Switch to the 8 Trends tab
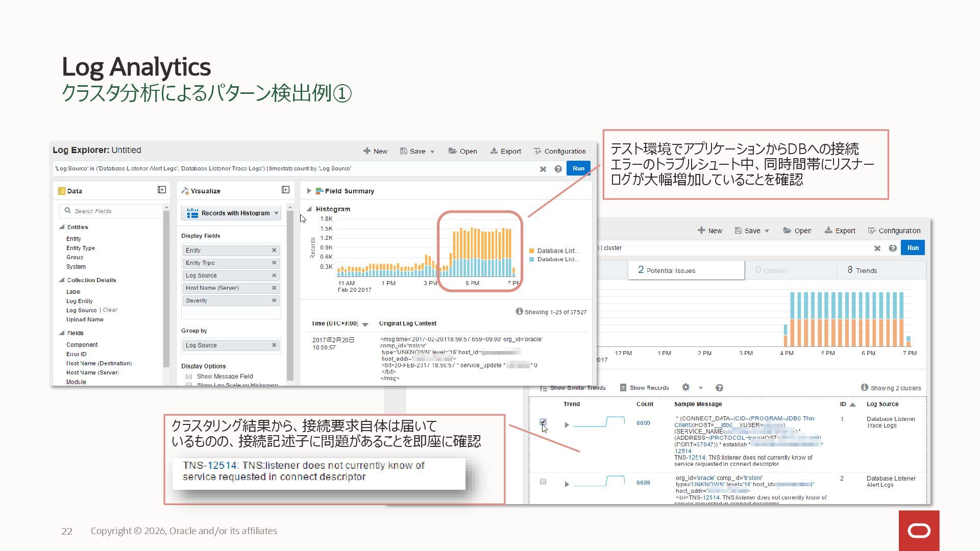 click(862, 270)
